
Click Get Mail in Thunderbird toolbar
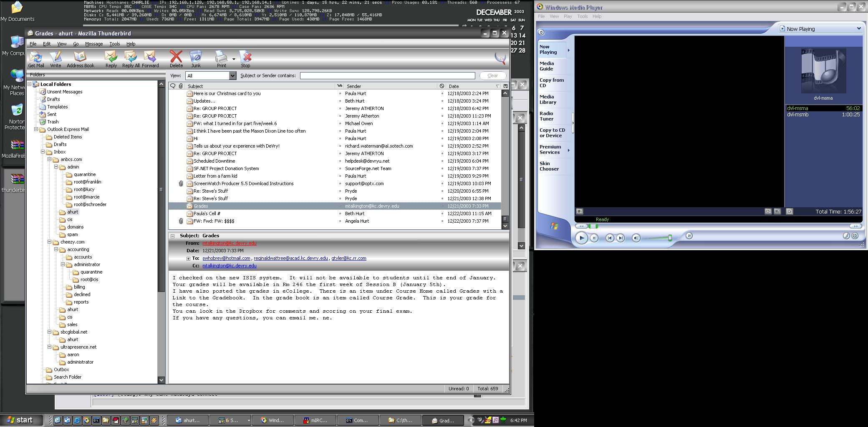[36, 59]
